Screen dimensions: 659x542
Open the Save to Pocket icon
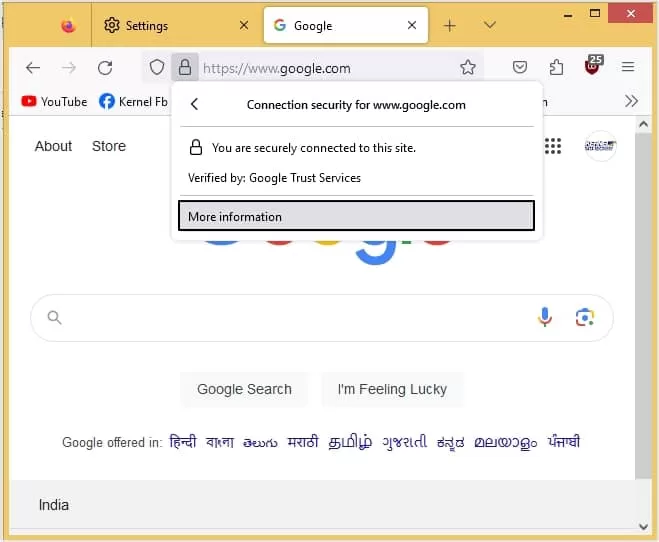coord(520,67)
